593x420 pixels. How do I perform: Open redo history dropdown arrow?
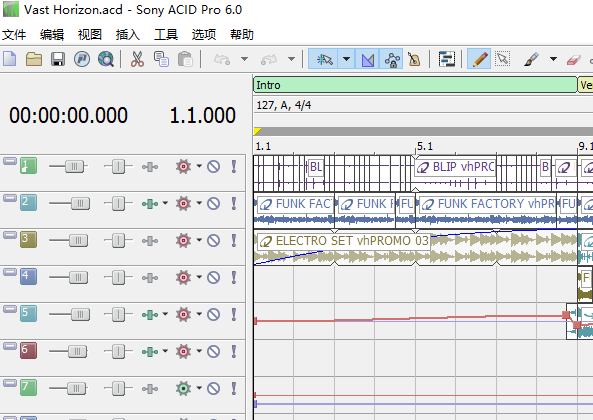point(291,59)
